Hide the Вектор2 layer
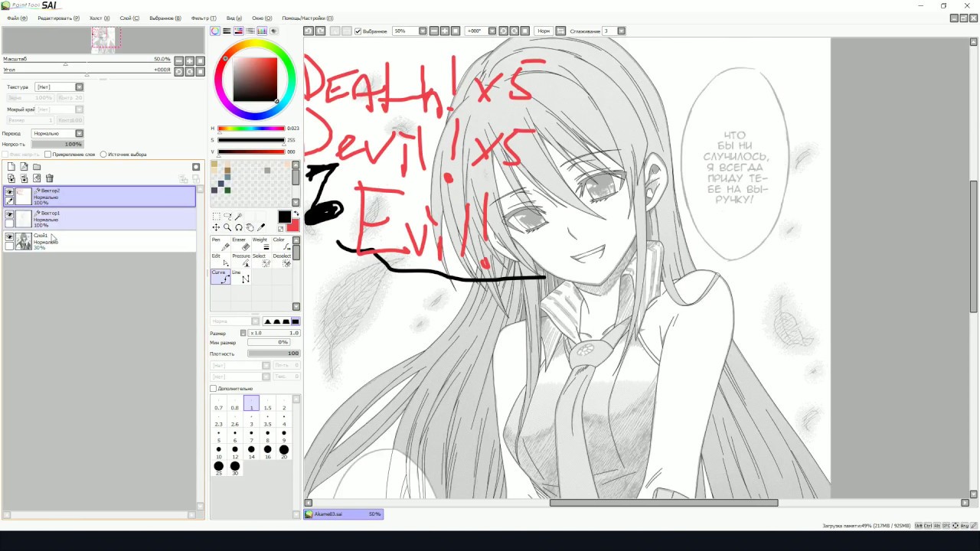 [x=9, y=192]
